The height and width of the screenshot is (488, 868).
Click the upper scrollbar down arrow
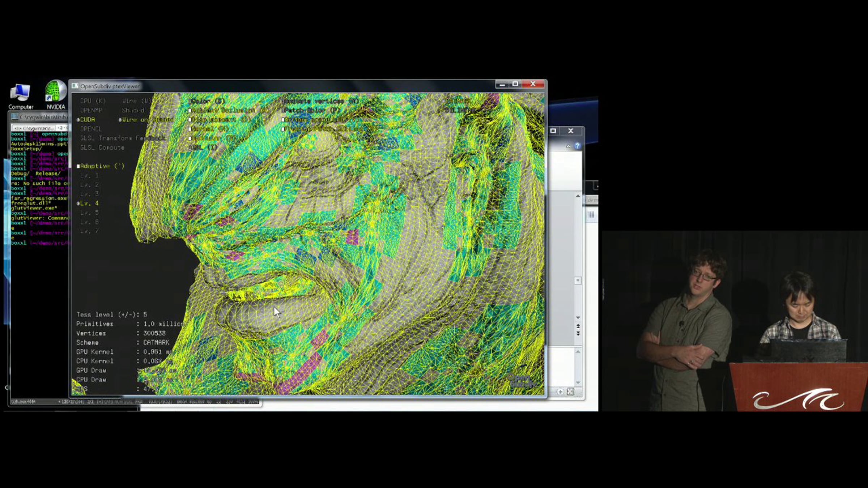click(x=578, y=318)
